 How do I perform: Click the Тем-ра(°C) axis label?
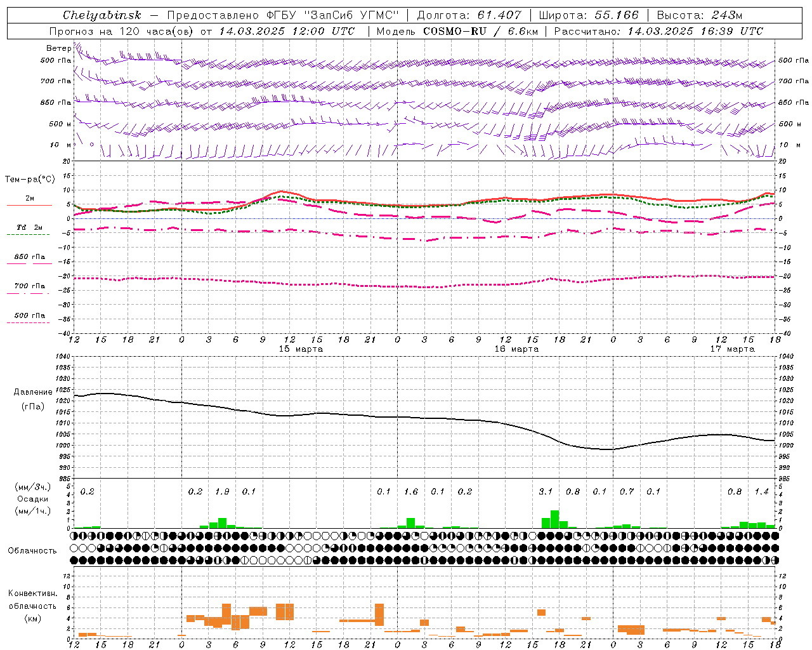pos(30,180)
